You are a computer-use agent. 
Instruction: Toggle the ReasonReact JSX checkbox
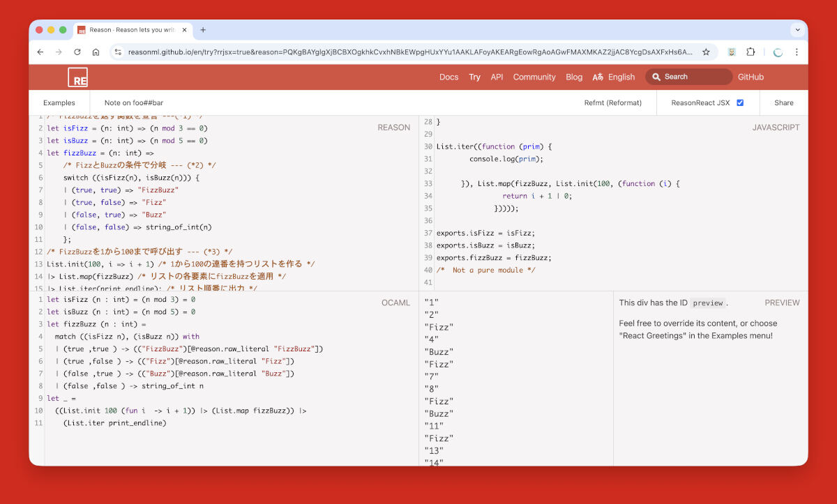740,102
